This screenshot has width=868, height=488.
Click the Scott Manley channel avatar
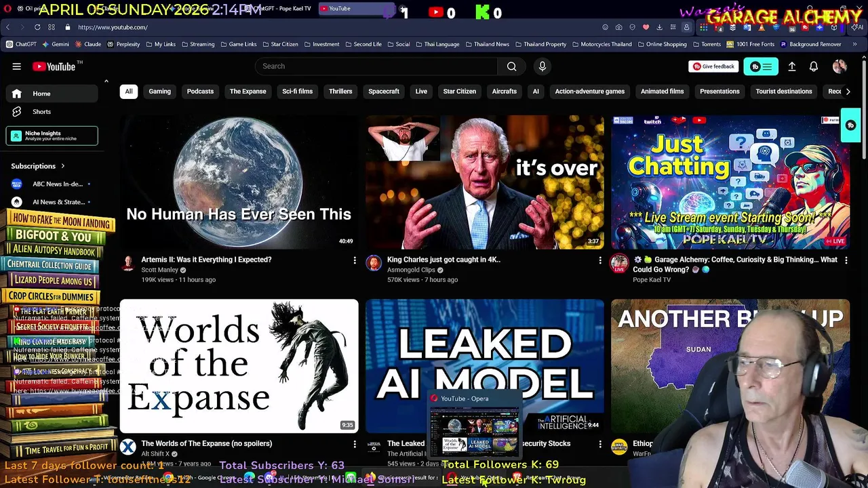[128, 264]
